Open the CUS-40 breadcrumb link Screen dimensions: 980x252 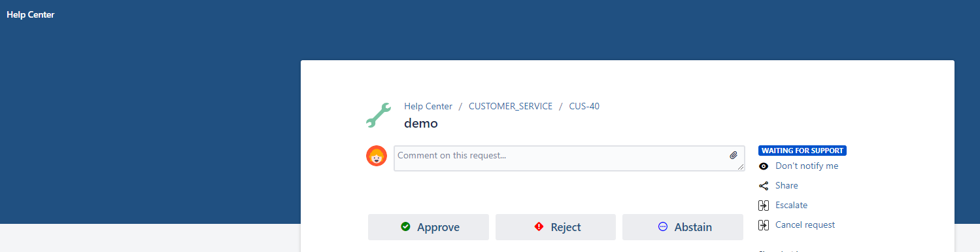[x=584, y=106]
